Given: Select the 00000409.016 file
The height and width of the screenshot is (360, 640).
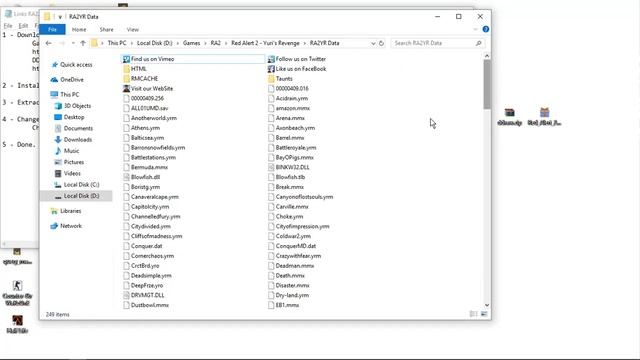Looking at the screenshot, I should pyautogui.click(x=288, y=88).
